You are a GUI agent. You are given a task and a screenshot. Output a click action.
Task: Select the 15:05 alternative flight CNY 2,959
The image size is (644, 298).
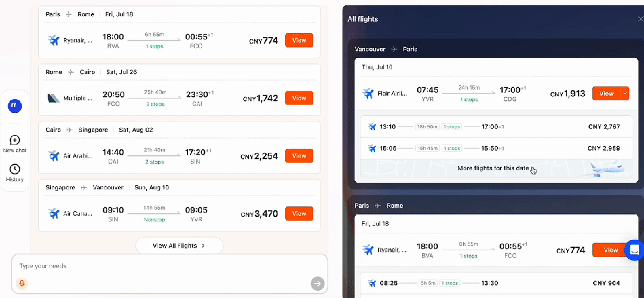pos(493,148)
